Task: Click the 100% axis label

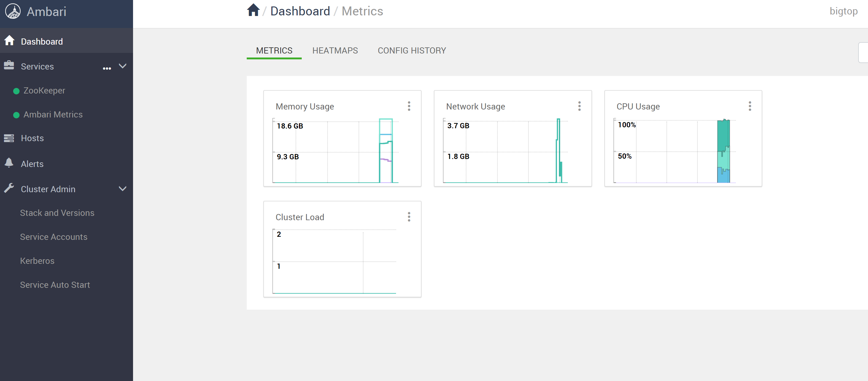Action: [627, 125]
